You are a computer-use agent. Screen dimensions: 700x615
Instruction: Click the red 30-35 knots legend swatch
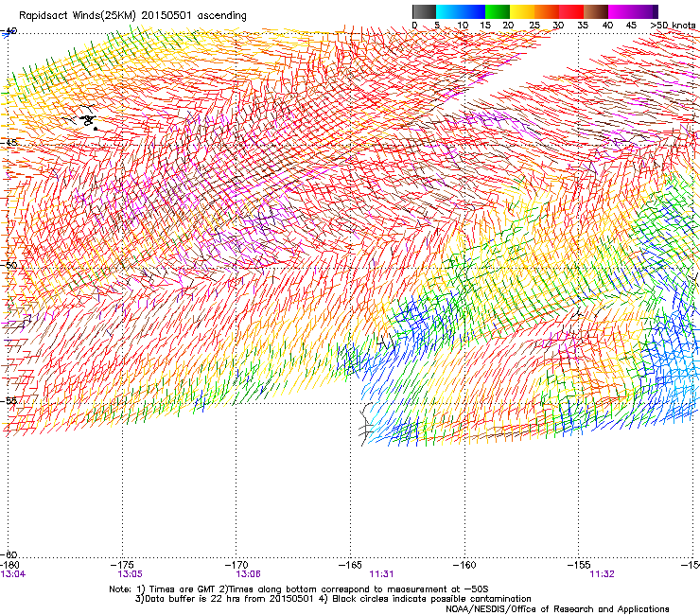(x=571, y=11)
